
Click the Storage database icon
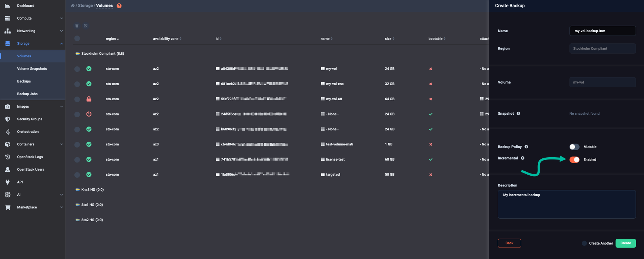[7, 43]
